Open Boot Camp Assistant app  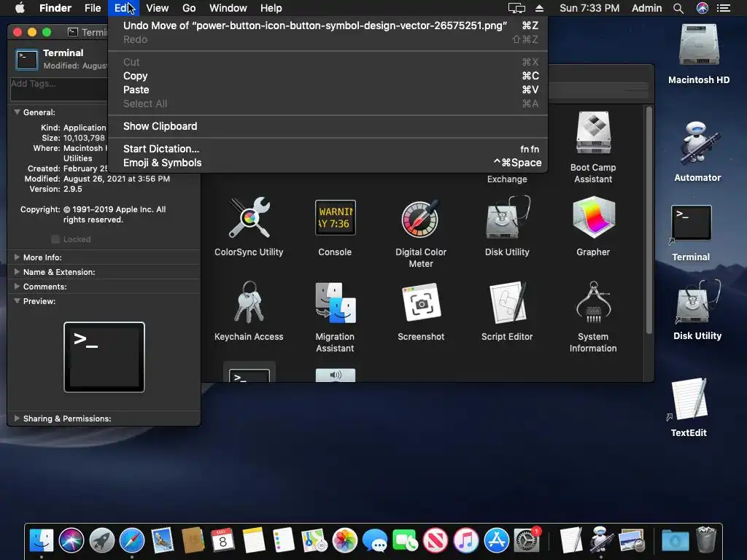click(x=593, y=133)
